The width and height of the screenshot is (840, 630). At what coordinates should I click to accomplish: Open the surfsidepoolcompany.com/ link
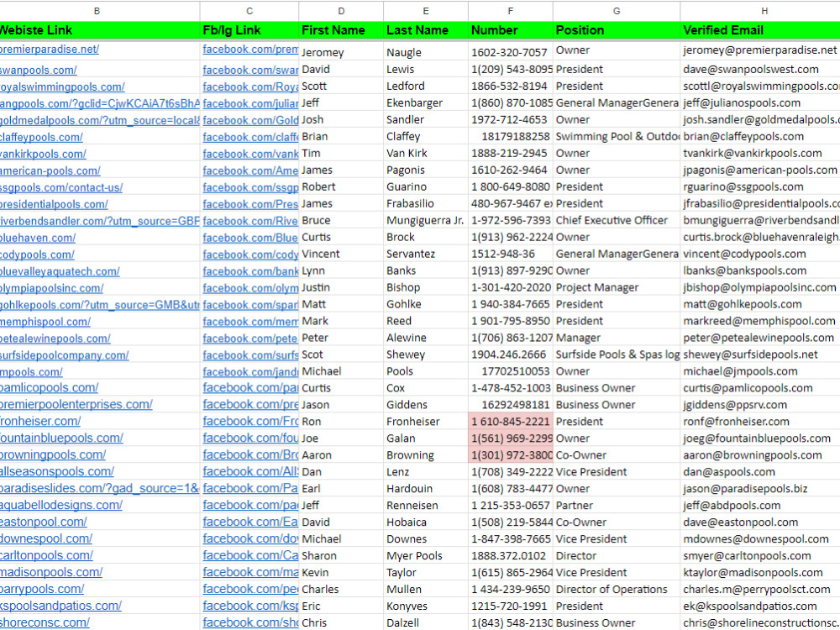point(65,355)
